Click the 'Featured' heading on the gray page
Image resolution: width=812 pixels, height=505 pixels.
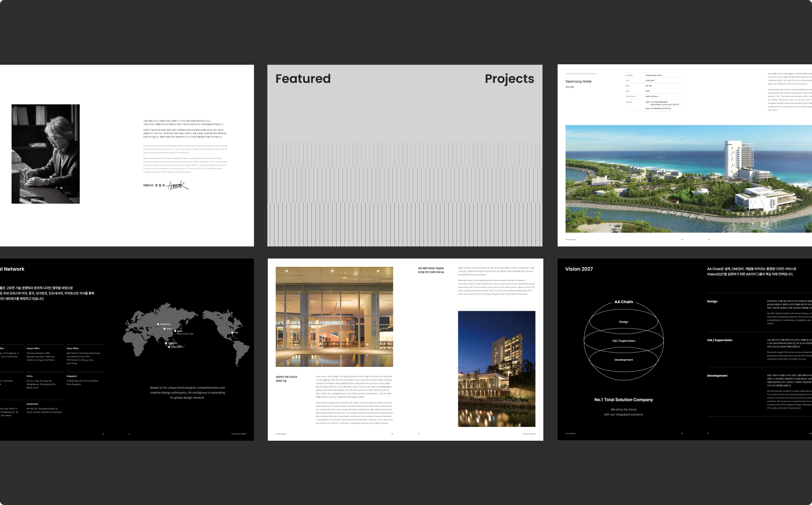pos(303,79)
